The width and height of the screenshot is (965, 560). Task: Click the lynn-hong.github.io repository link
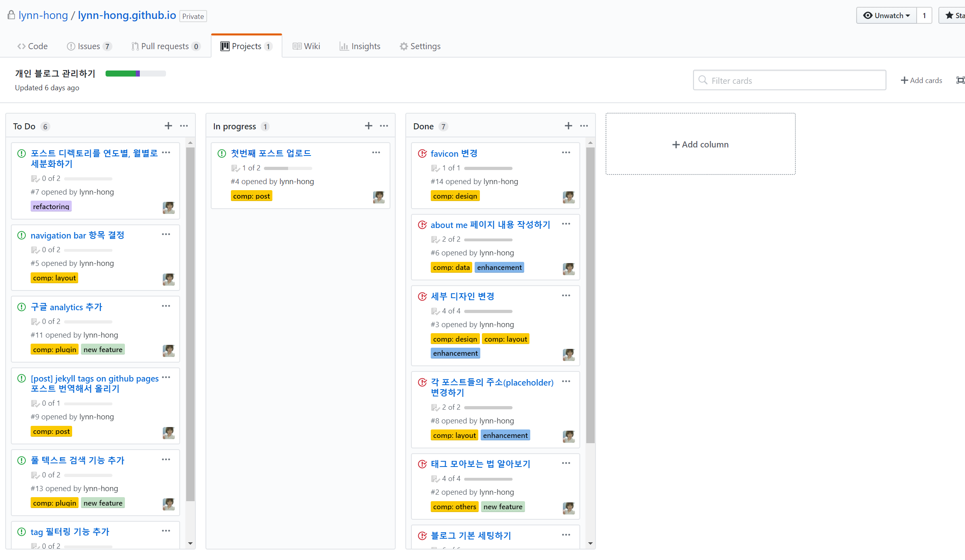point(127,15)
